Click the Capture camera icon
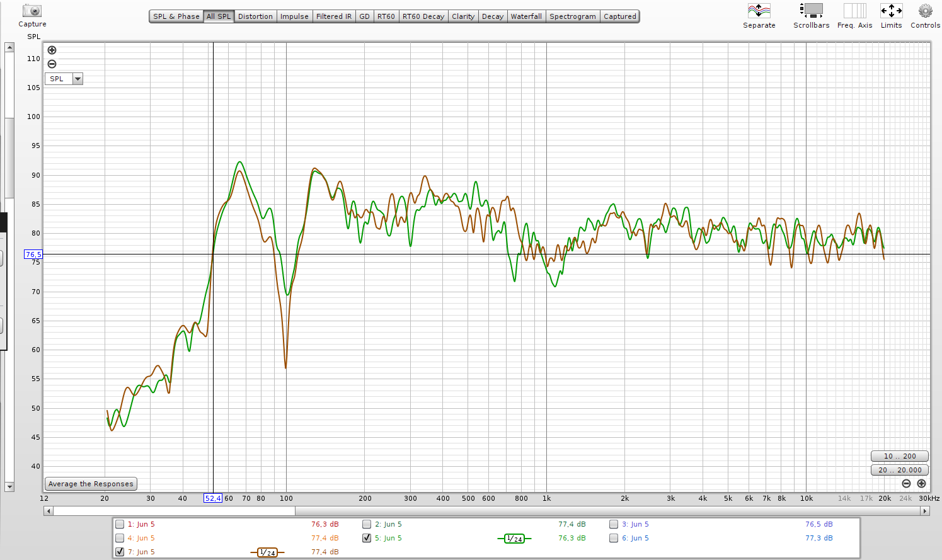 point(32,11)
